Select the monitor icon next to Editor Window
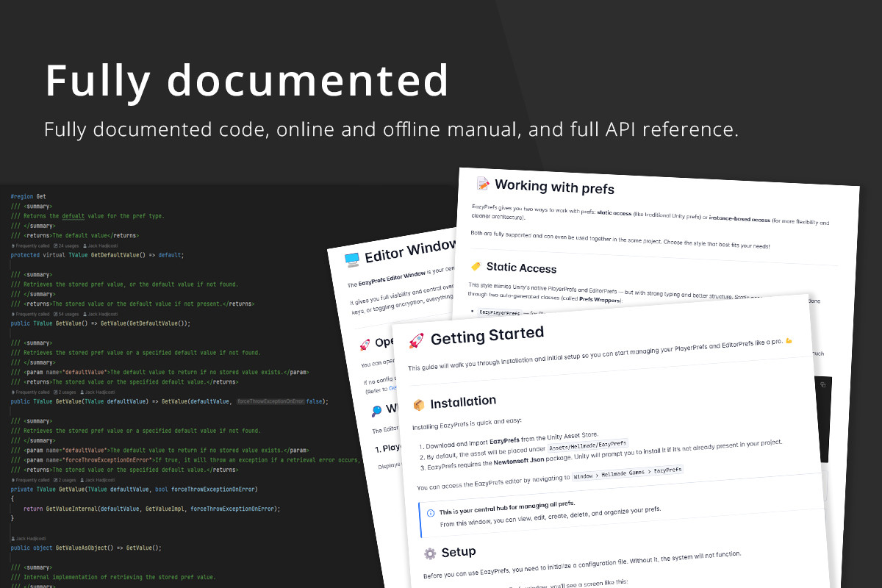The width and height of the screenshot is (882, 588). tap(351, 259)
